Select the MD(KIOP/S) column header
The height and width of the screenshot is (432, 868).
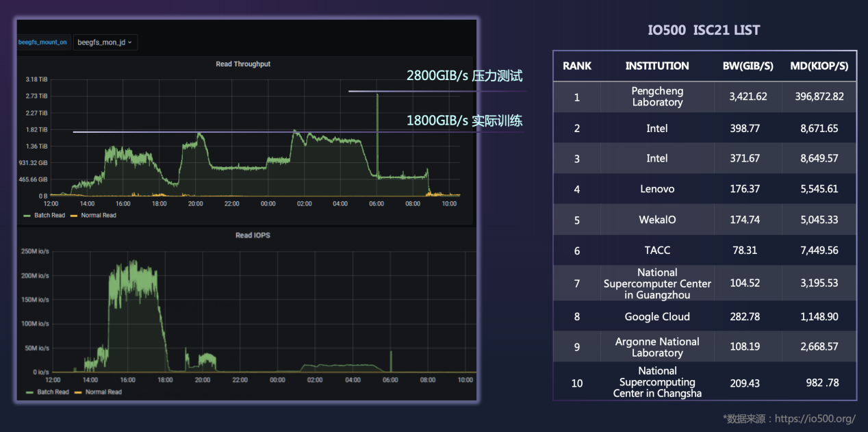(x=819, y=66)
